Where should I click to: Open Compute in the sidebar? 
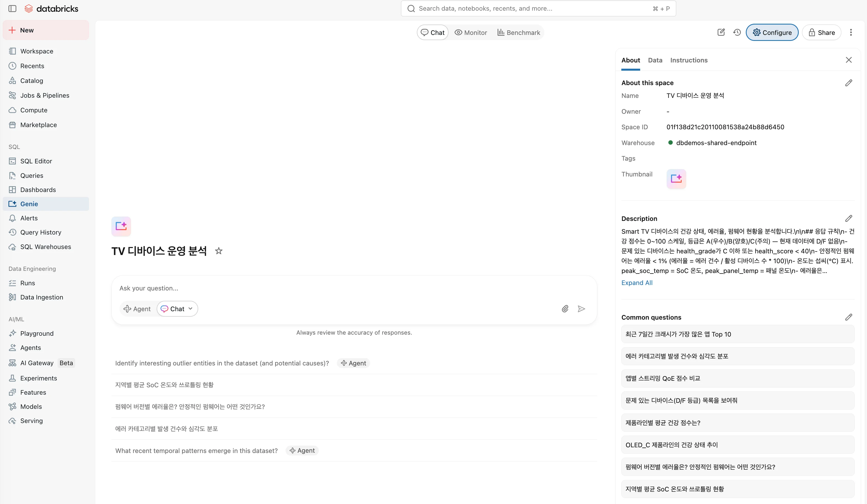point(46,110)
